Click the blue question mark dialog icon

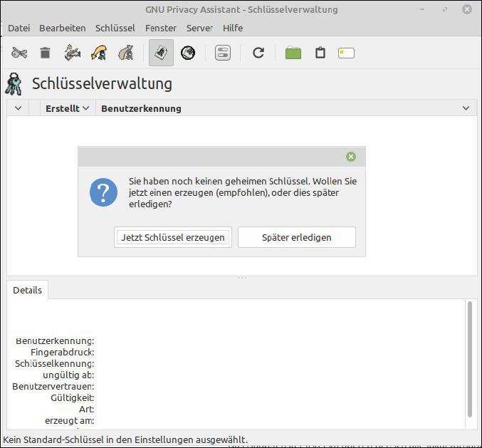[x=104, y=192]
